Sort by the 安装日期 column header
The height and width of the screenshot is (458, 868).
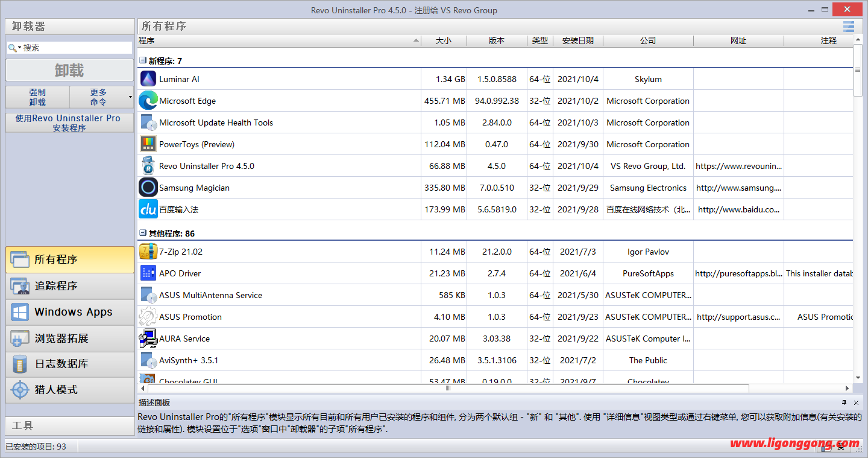[x=578, y=40]
